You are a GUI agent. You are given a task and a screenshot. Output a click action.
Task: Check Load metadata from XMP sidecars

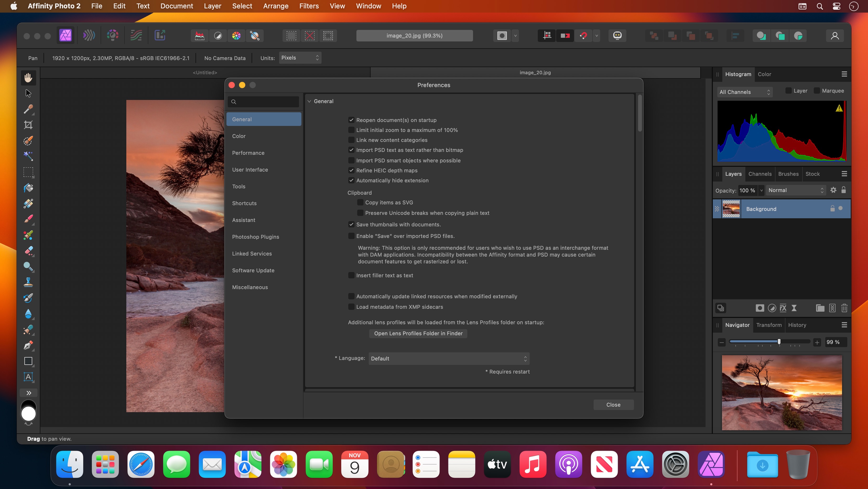(351, 307)
